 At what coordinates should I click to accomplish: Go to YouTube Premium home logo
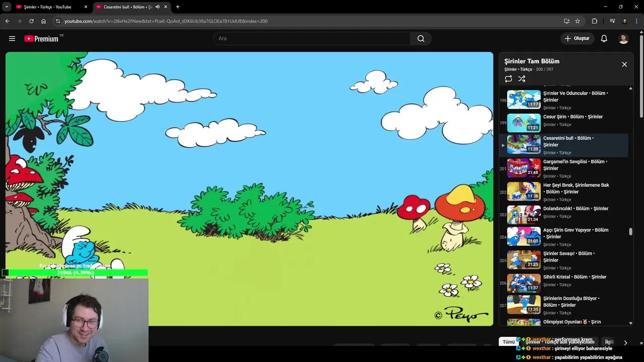(x=41, y=39)
